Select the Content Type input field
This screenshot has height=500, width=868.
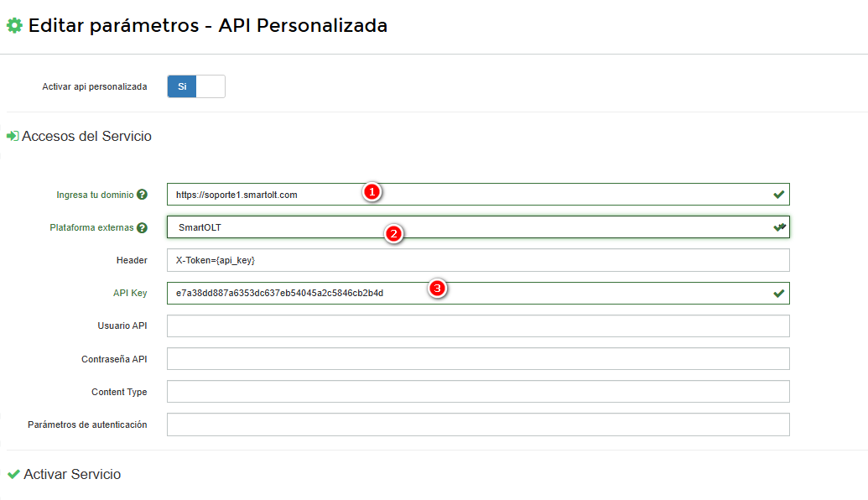pos(478,392)
